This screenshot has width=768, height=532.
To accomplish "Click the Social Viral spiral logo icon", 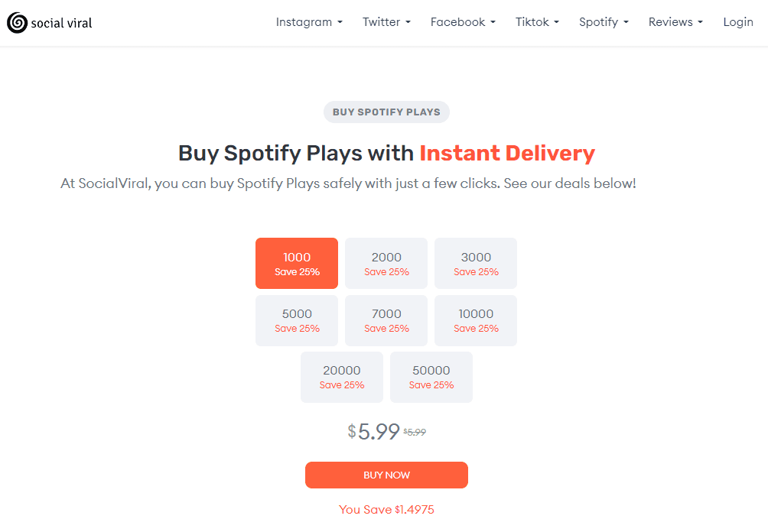I will click(x=17, y=23).
